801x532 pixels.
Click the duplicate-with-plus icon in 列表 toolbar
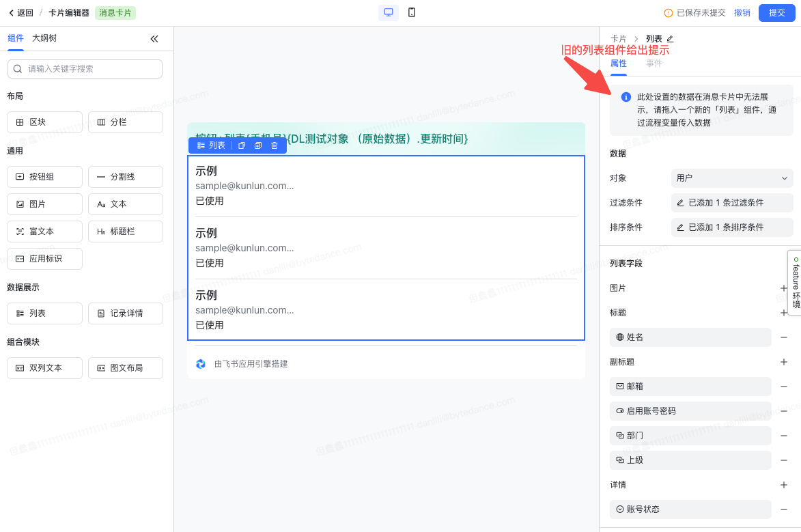point(258,145)
